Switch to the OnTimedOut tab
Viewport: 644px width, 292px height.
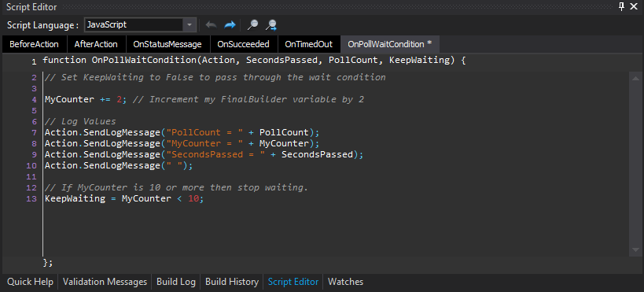309,44
